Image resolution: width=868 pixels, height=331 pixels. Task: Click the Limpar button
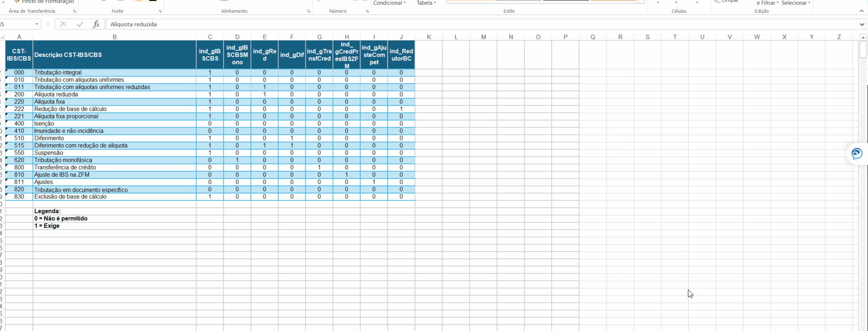pos(727,2)
